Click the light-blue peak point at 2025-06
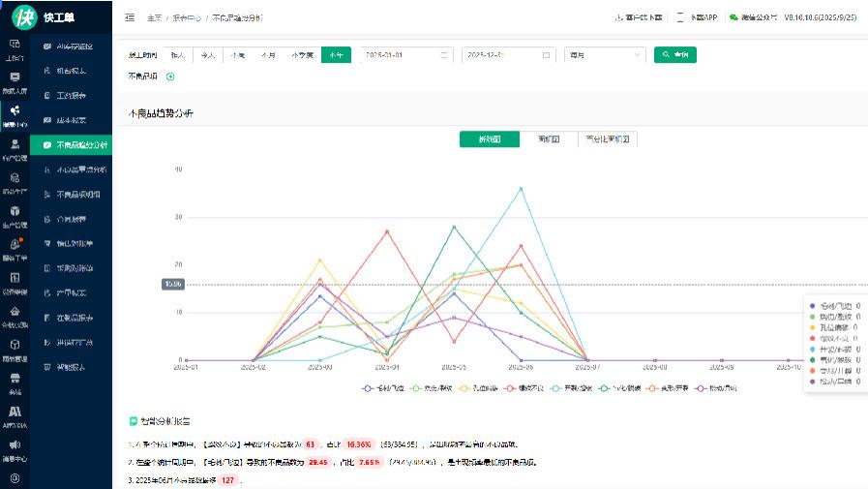 521,189
